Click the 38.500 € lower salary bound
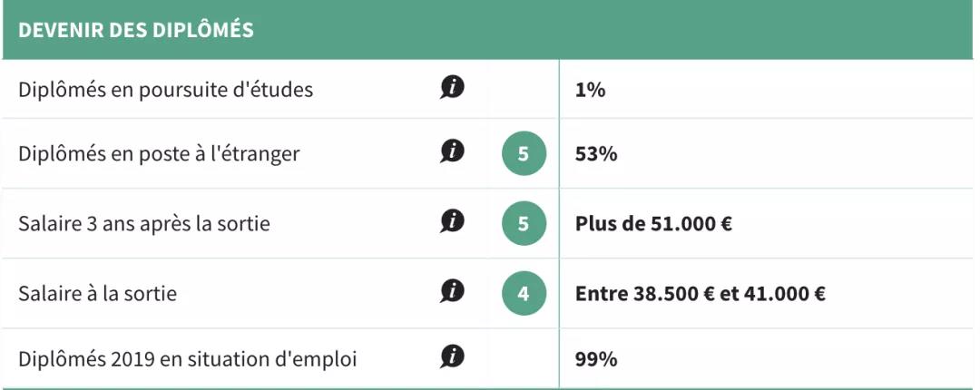Image resolution: width=980 pixels, height=390 pixels. (x=670, y=293)
